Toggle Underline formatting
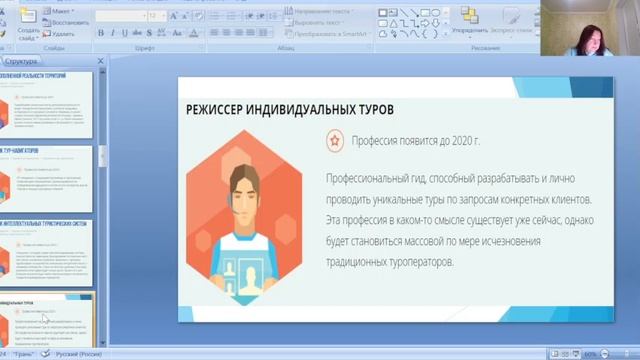Screen dimensions: 640x360 tap(124, 33)
